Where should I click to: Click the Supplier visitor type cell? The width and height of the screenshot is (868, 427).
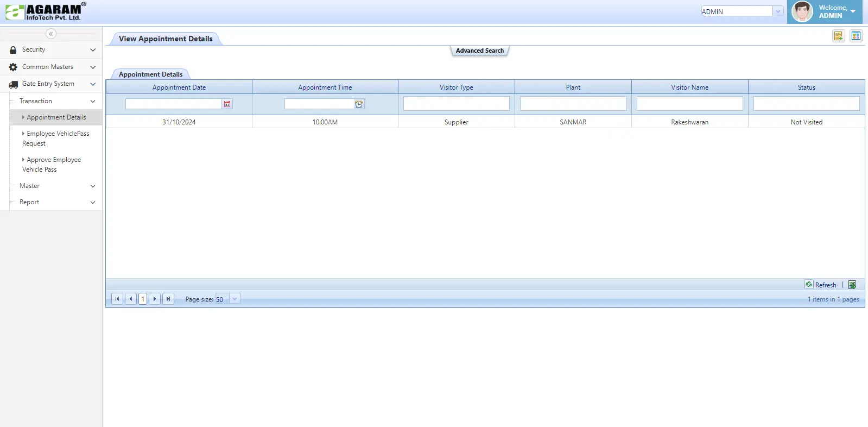[457, 122]
